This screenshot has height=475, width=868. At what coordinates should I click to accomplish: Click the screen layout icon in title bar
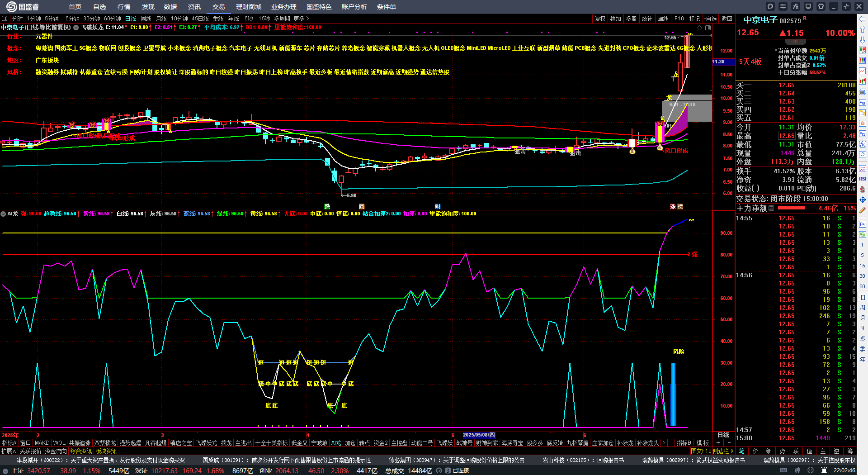click(x=808, y=6)
